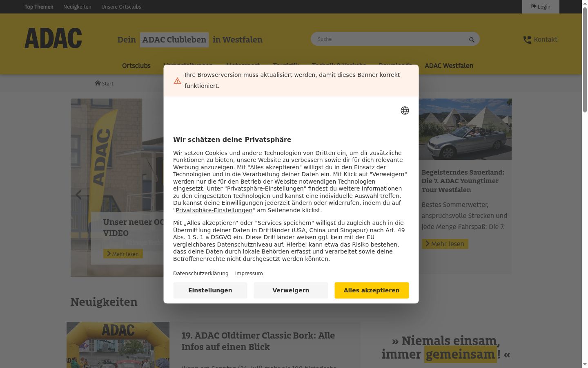This screenshot has width=588, height=368.
Task: Click the browser version warning triangle icon
Action: click(177, 81)
